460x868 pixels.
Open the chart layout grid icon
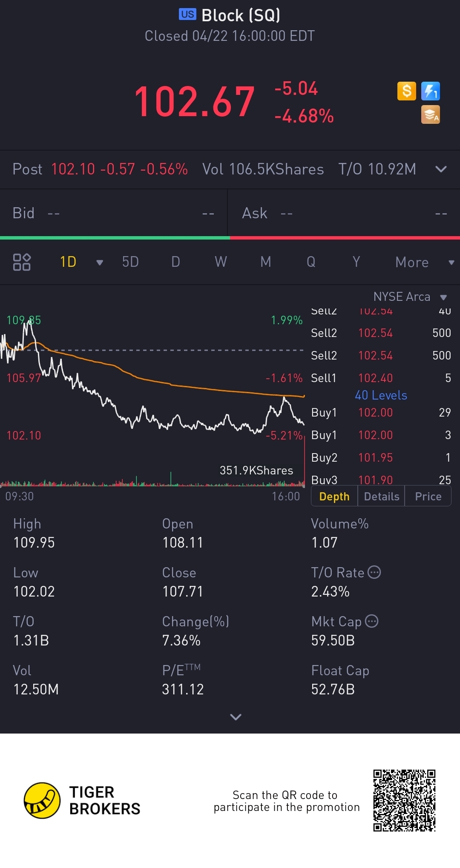click(22, 262)
